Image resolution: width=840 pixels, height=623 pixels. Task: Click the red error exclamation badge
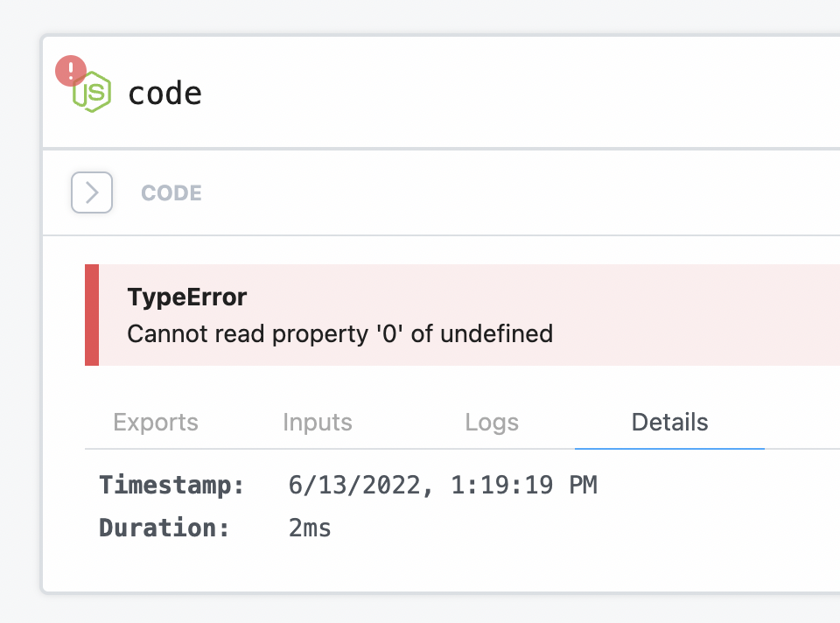pyautogui.click(x=71, y=71)
